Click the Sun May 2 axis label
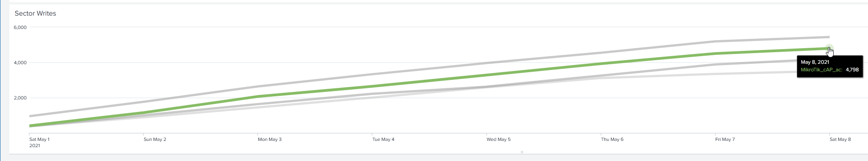Image resolution: width=868 pixels, height=161 pixels. (155, 140)
